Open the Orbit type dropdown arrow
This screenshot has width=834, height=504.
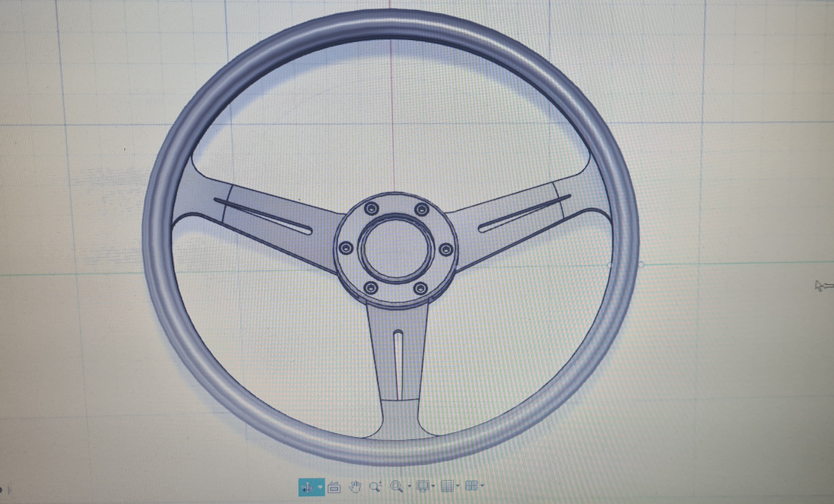click(320, 487)
